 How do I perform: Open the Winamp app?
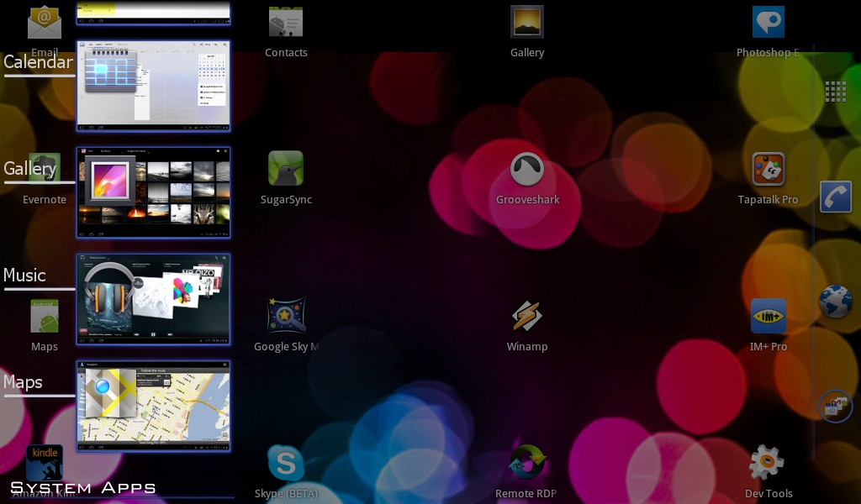[527, 316]
